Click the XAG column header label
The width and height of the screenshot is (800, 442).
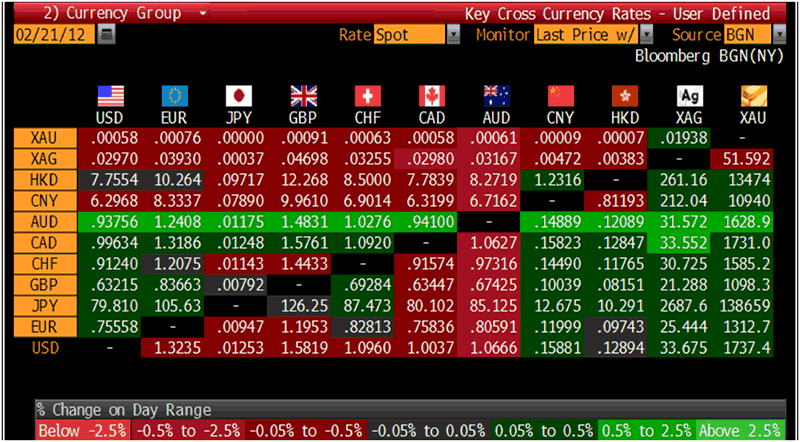pos(689,118)
